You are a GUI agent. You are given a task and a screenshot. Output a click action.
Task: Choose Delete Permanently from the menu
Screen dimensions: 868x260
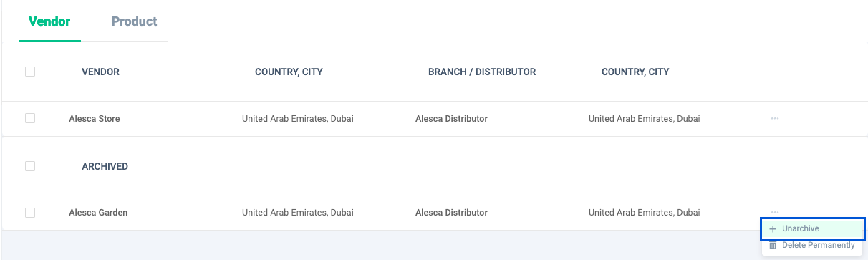click(x=813, y=245)
